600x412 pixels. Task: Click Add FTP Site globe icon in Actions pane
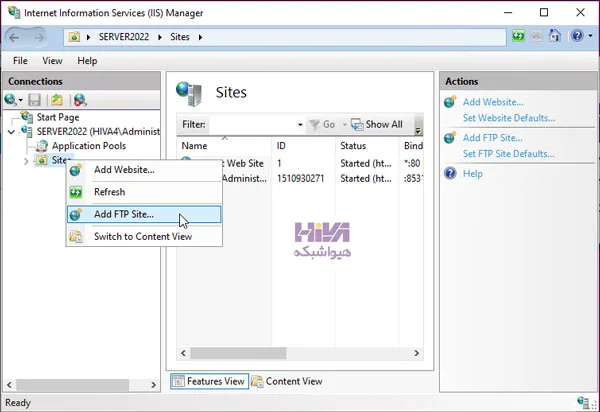coord(450,137)
